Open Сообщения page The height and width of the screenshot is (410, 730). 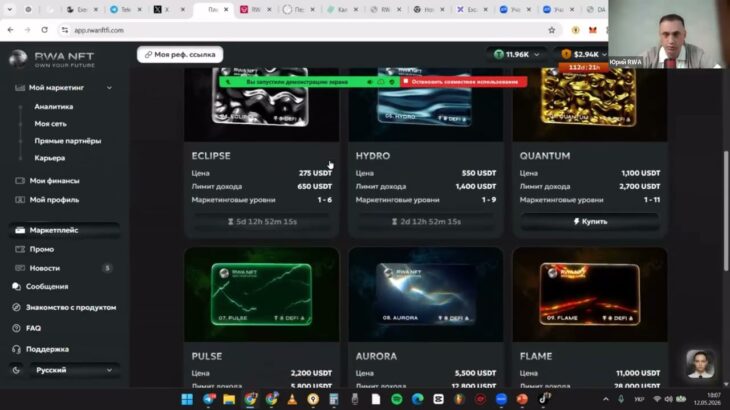pos(47,287)
